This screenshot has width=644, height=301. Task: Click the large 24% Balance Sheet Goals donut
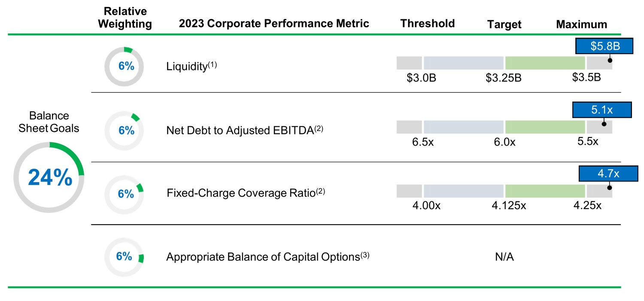[x=49, y=177]
